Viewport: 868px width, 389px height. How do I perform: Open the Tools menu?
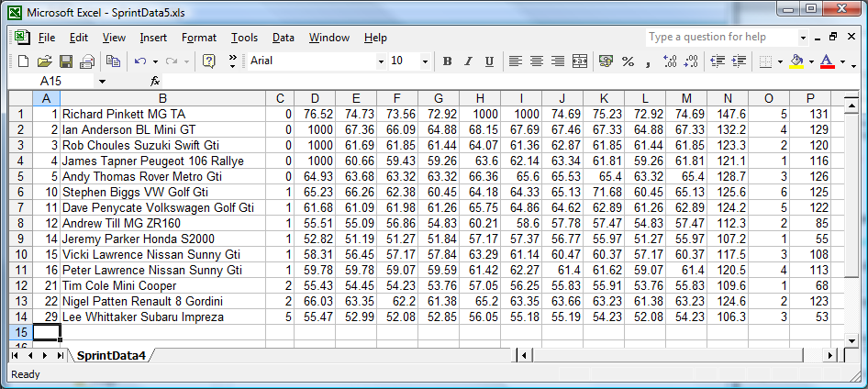coord(244,38)
